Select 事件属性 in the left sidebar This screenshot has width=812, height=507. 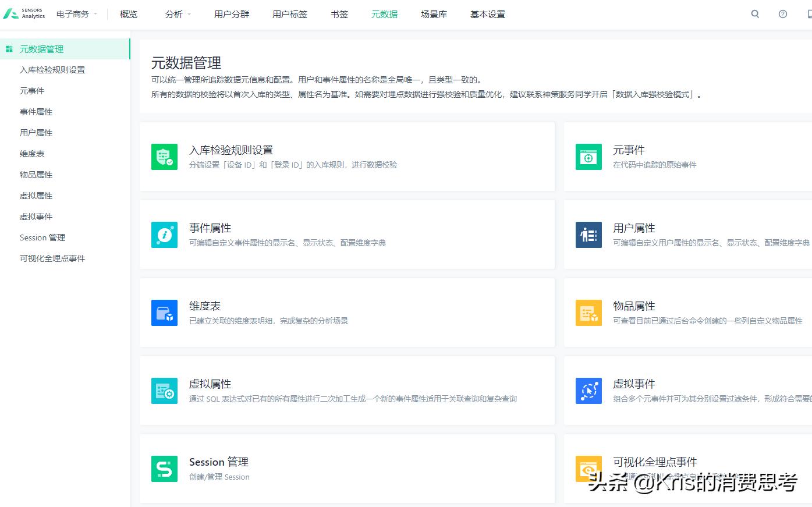[x=36, y=111]
